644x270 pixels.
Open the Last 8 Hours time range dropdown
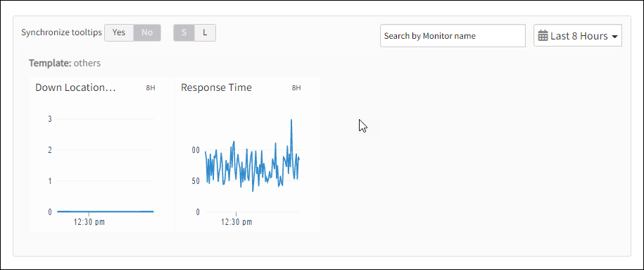577,35
